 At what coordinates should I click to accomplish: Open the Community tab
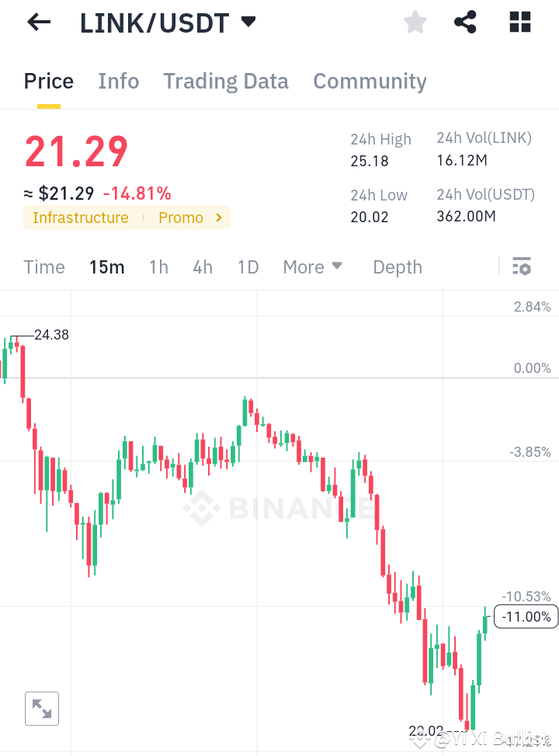pyautogui.click(x=370, y=81)
